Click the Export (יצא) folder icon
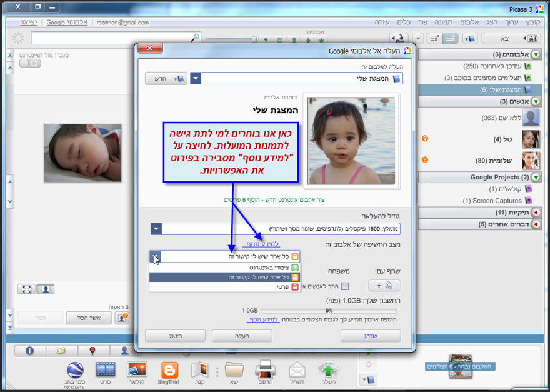 (234, 370)
